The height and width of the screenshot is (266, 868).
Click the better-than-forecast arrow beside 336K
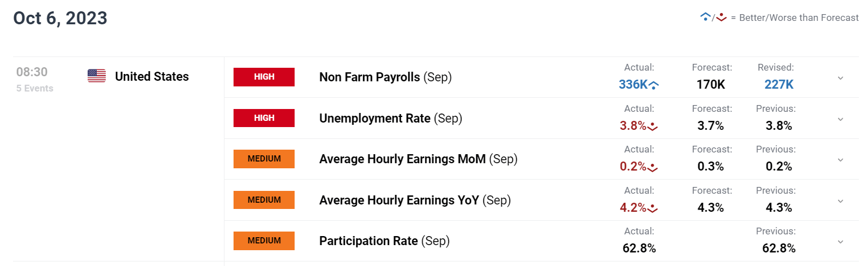coord(654,85)
